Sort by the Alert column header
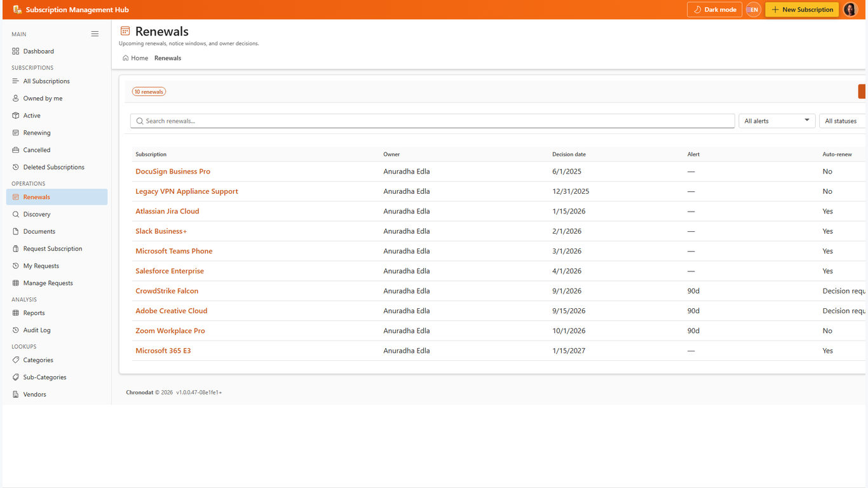The width and height of the screenshot is (868, 488). 693,154
